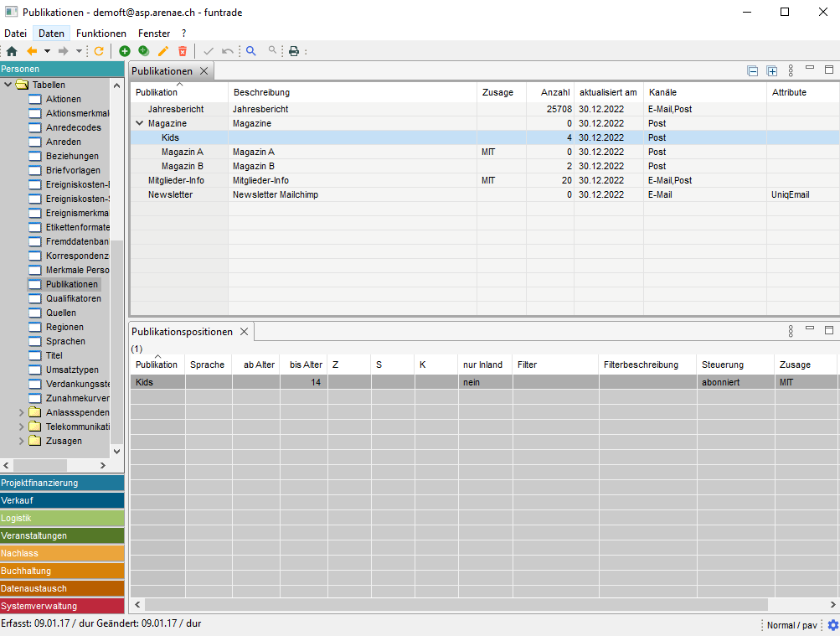
Task: Click the pencil edit icon
Action: point(163,51)
